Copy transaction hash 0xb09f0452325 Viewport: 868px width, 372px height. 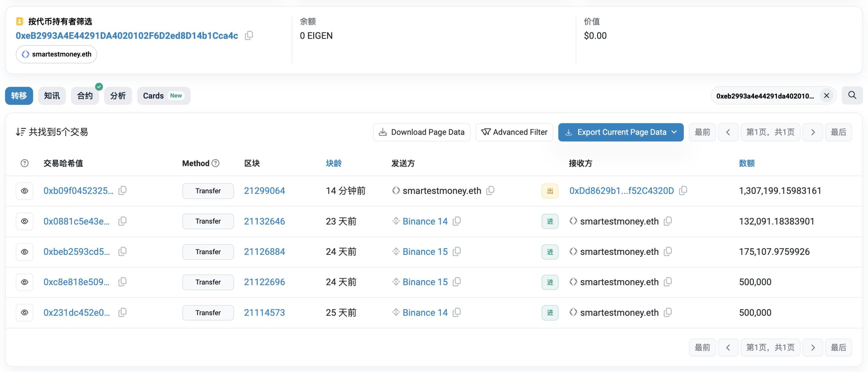[122, 190]
